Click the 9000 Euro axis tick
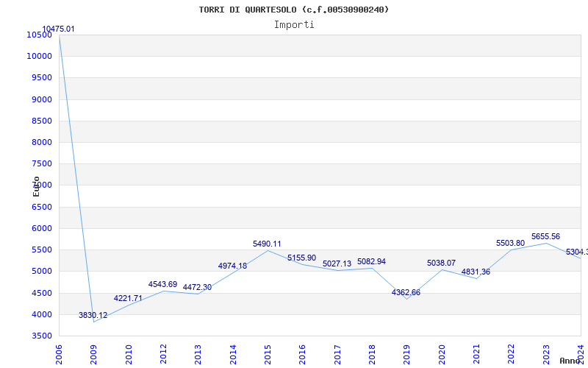Screen dimensions: 588x368 [42, 99]
